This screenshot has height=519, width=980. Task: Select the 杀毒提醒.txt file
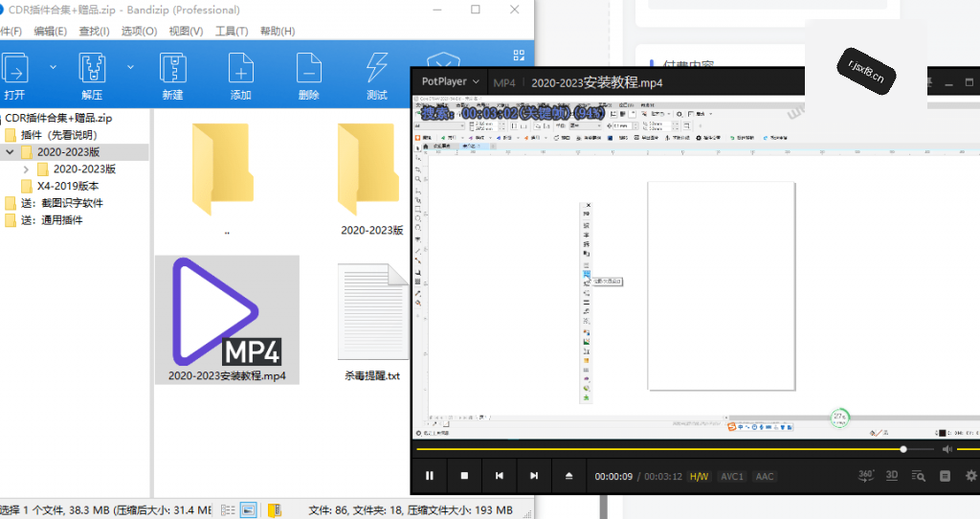372,322
